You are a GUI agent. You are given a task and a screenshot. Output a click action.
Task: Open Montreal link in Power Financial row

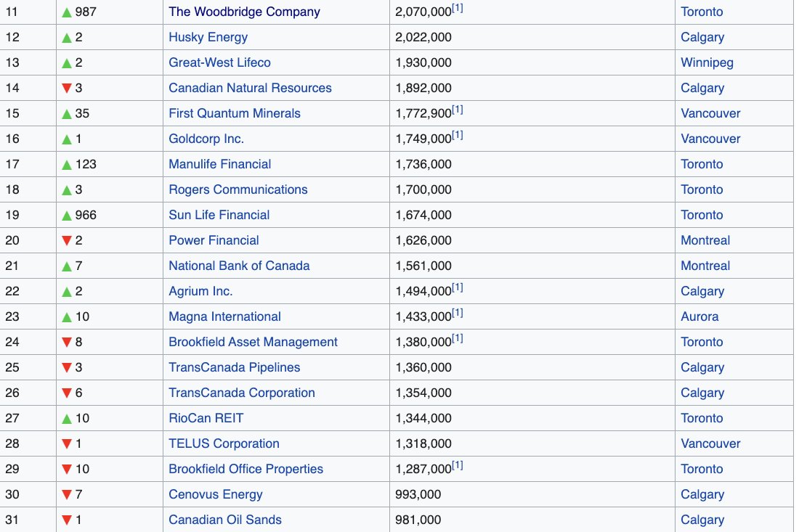pos(705,241)
